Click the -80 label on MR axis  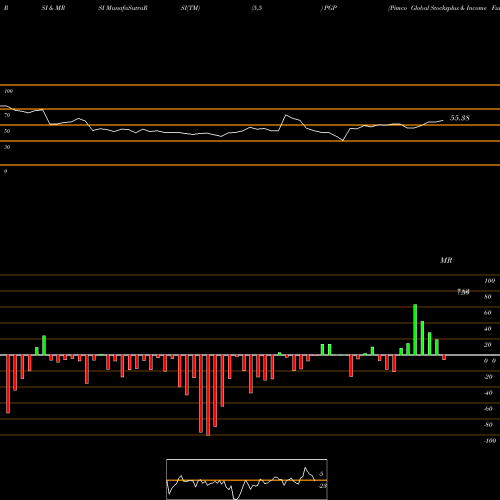(x=488, y=425)
